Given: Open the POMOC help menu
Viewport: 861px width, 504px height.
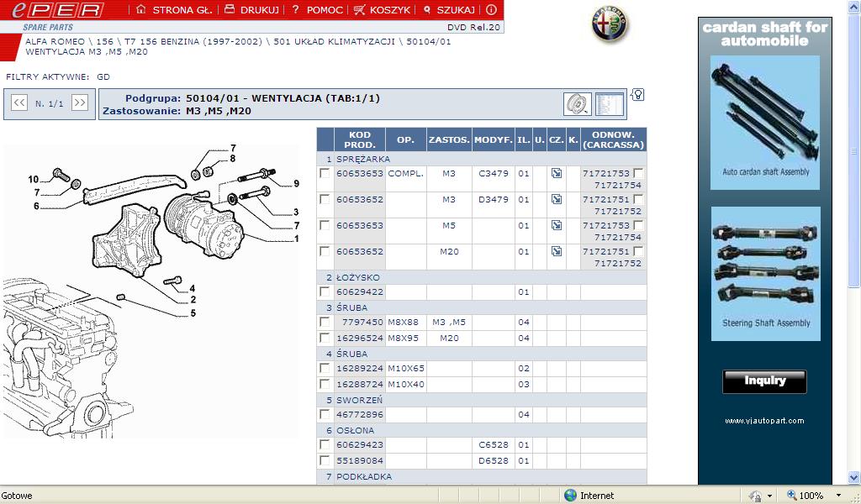Looking at the screenshot, I should tap(317, 10).
